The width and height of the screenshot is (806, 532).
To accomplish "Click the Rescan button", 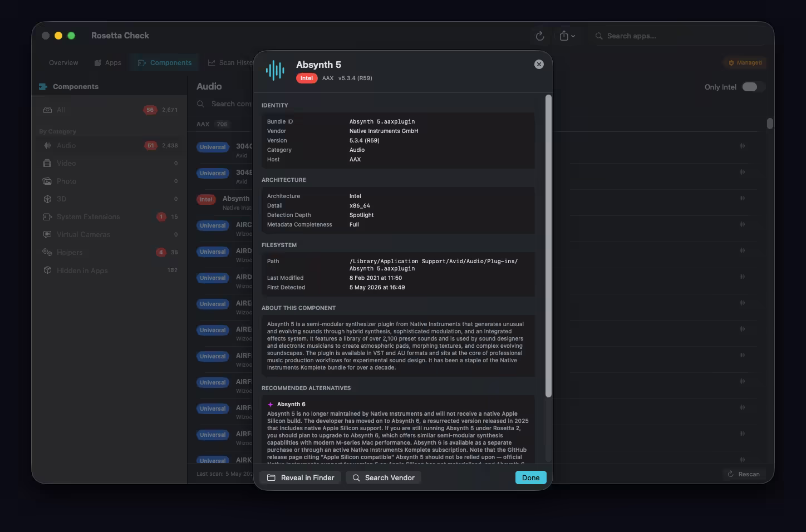I will click(x=744, y=474).
